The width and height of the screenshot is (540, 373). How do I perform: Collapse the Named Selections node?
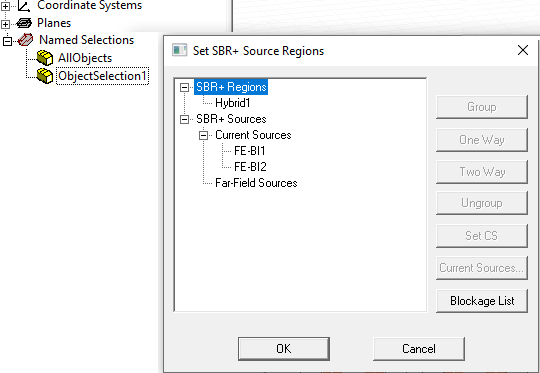pos(7,41)
